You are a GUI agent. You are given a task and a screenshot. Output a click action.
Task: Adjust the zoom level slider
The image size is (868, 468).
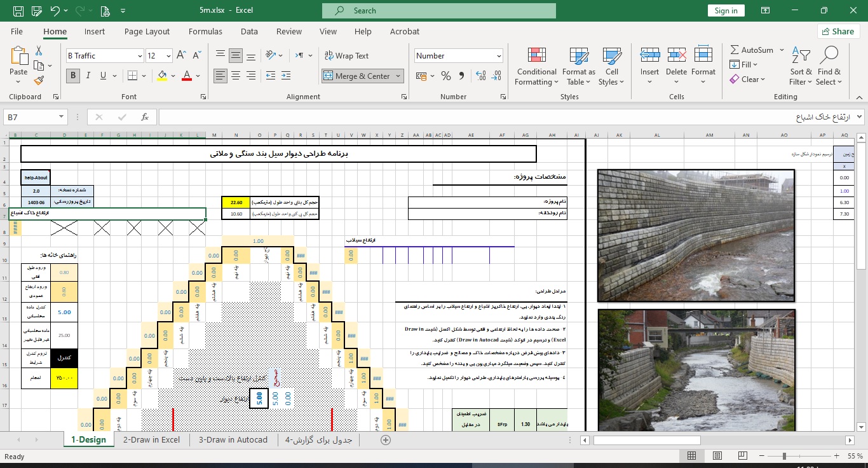coord(784,456)
